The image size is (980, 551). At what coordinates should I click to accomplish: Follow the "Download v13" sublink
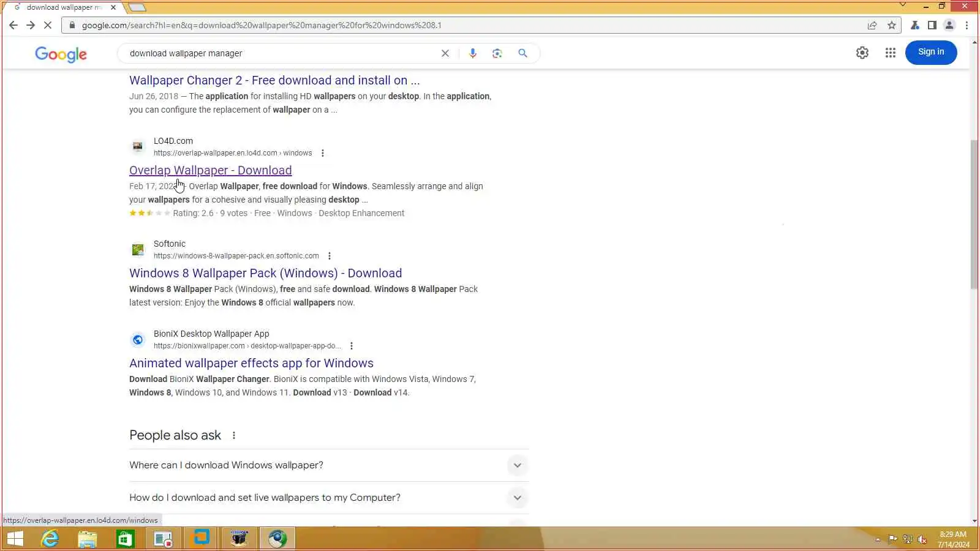pos(320,392)
